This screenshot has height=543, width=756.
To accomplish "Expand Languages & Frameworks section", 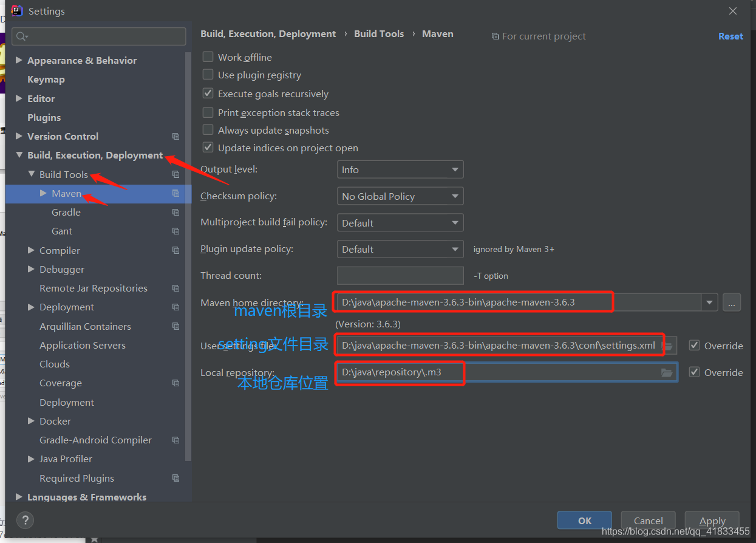I will click(x=19, y=497).
